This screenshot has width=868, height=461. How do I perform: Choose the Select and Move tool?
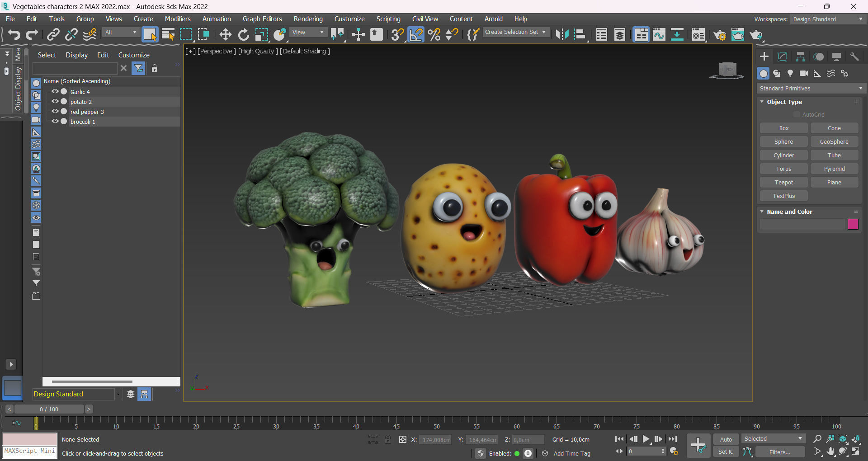[225, 34]
